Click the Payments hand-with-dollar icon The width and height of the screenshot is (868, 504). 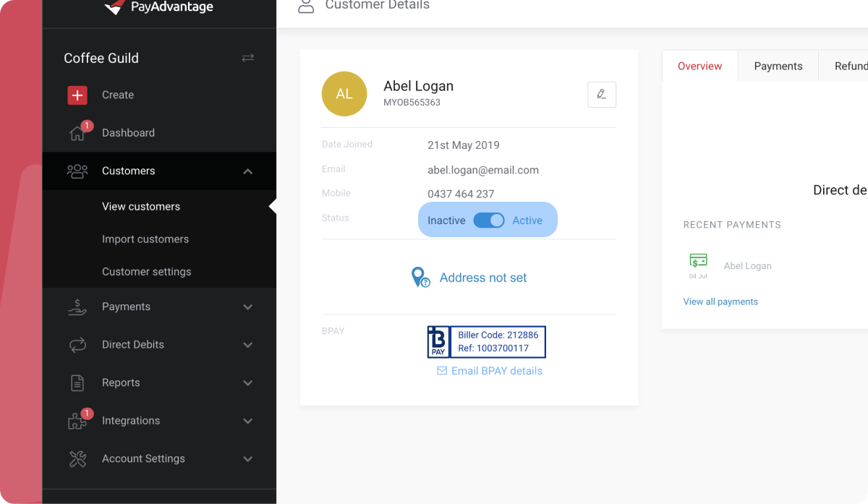pos(77,307)
